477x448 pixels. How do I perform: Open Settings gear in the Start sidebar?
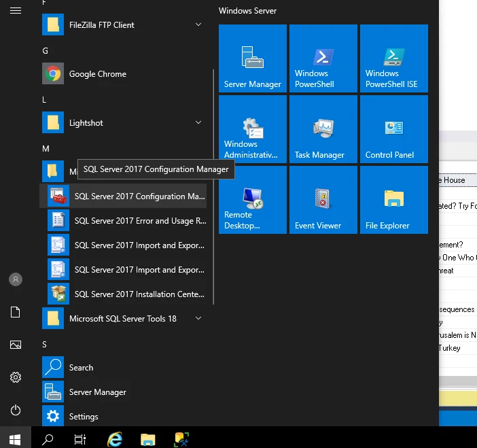click(16, 377)
